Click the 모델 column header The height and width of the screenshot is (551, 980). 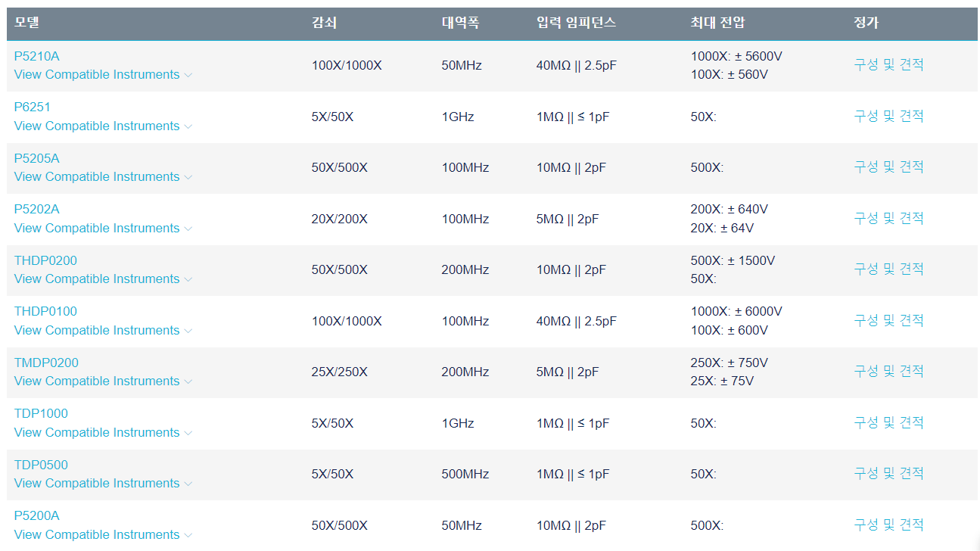tap(26, 23)
